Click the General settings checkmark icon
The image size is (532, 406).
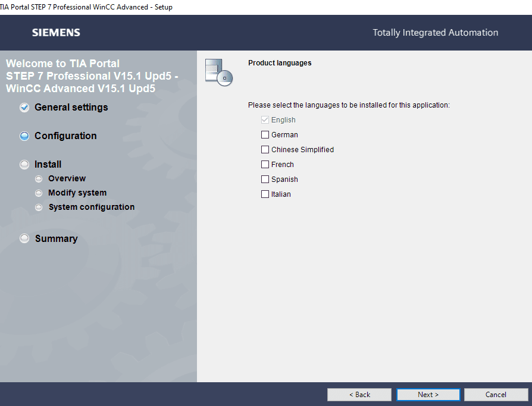coord(24,108)
